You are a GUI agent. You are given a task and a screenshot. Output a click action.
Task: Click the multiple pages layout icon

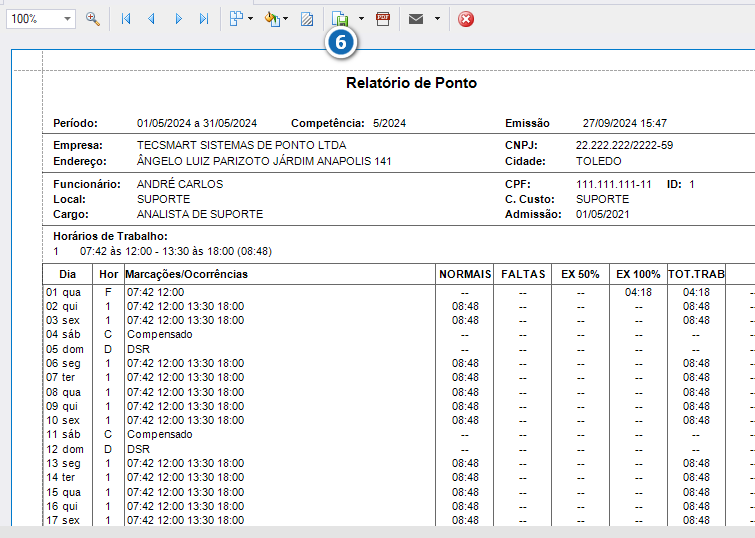coord(236,19)
